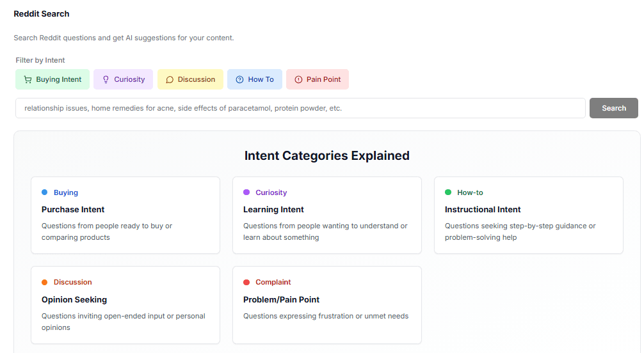Screen dimensions: 644x353
Task: Click the Opinion Seeking heading
Action: [74, 300]
